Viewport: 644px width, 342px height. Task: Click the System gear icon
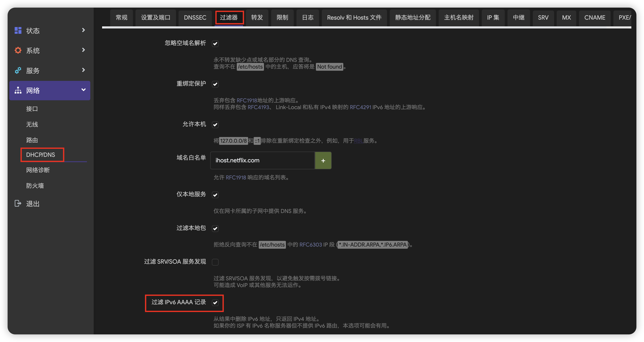[x=18, y=50]
